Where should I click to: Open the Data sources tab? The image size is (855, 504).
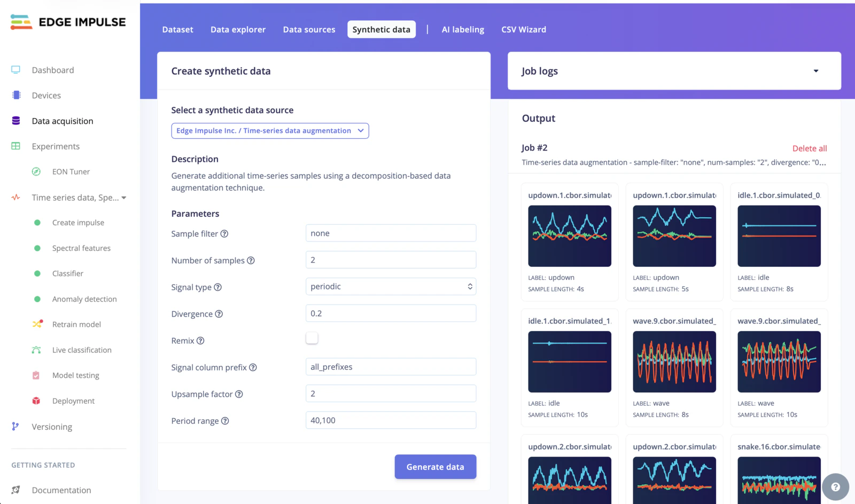click(309, 29)
